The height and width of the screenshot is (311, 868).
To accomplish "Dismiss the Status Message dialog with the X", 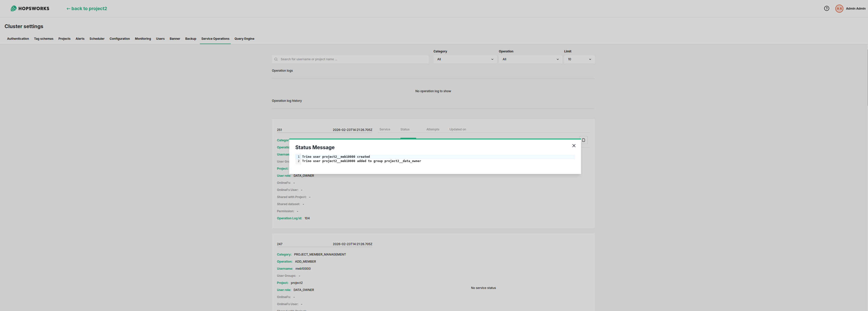I will click(574, 146).
